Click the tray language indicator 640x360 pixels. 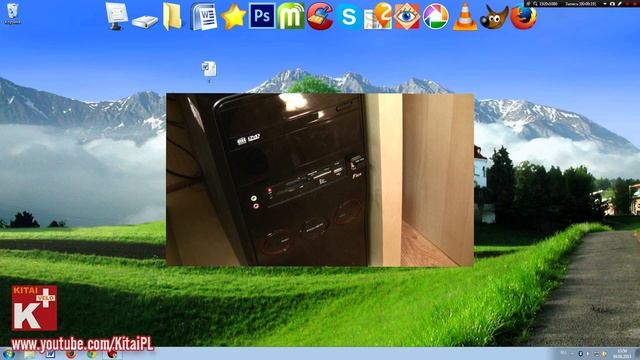pyautogui.click(x=563, y=353)
